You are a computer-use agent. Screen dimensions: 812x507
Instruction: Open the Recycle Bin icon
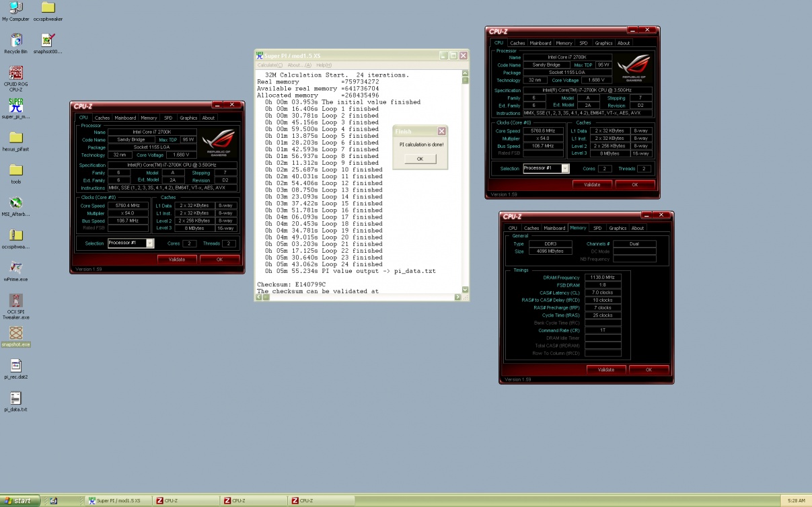(x=15, y=40)
